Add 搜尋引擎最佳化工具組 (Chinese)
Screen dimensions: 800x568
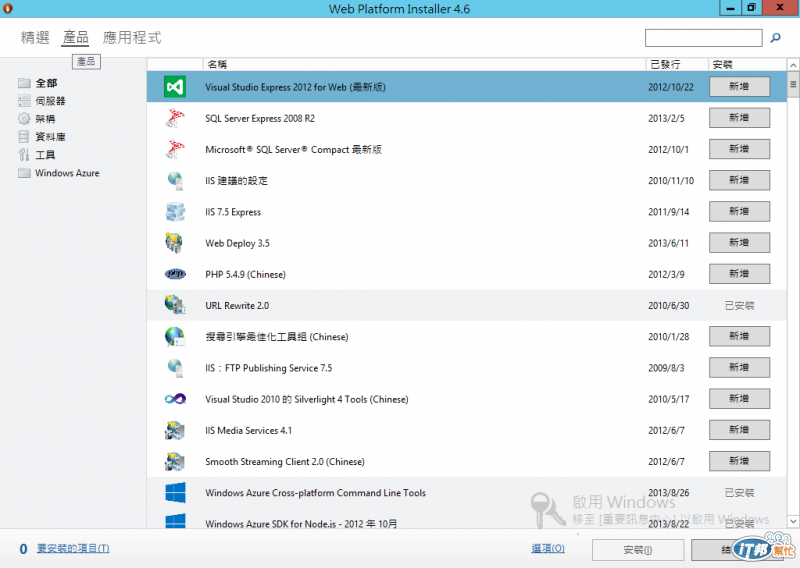tap(739, 336)
